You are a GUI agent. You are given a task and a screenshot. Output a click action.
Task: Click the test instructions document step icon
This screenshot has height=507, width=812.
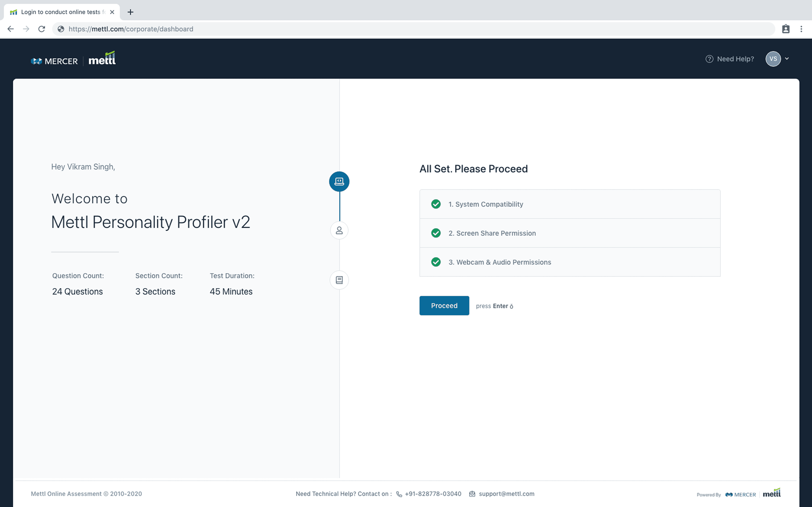click(x=339, y=280)
